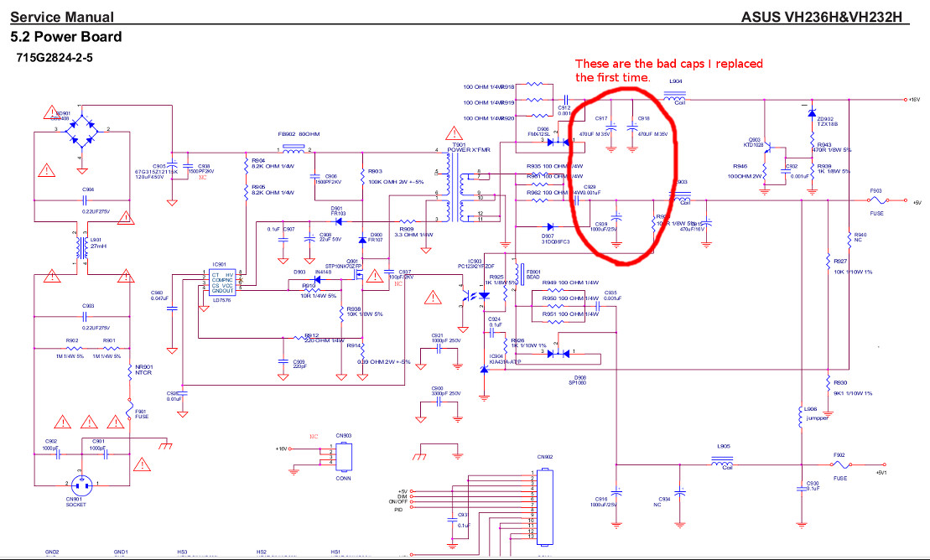Click the T901 power transformer symbol
This screenshot has width=930, height=560.
pyautogui.click(x=454, y=187)
